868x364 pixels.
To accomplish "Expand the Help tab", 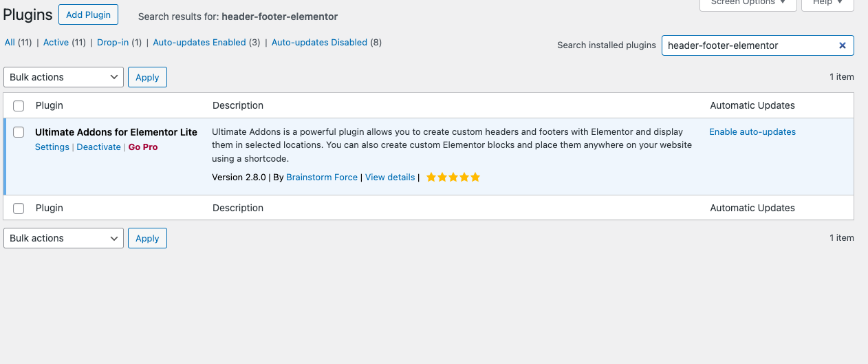I will pyautogui.click(x=828, y=3).
